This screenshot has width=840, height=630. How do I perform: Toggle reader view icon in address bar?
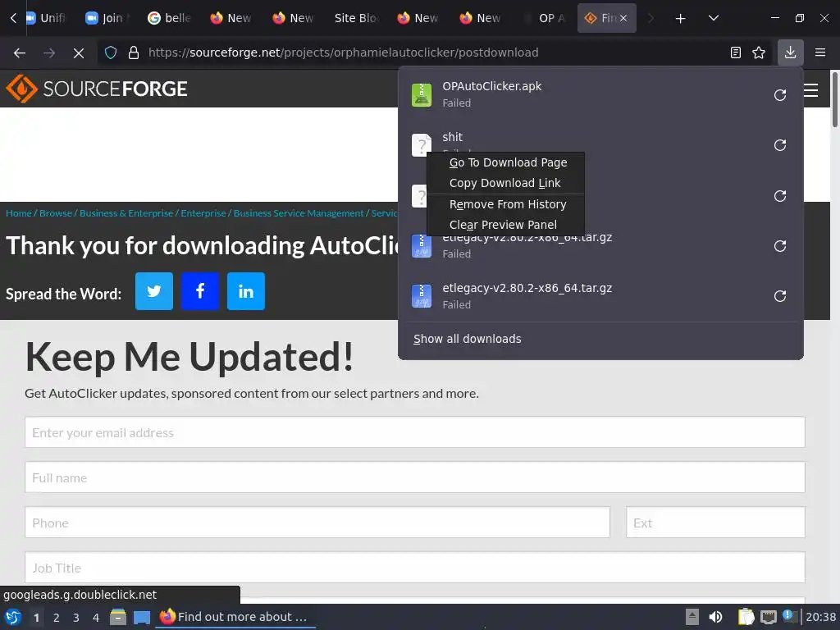point(736,52)
